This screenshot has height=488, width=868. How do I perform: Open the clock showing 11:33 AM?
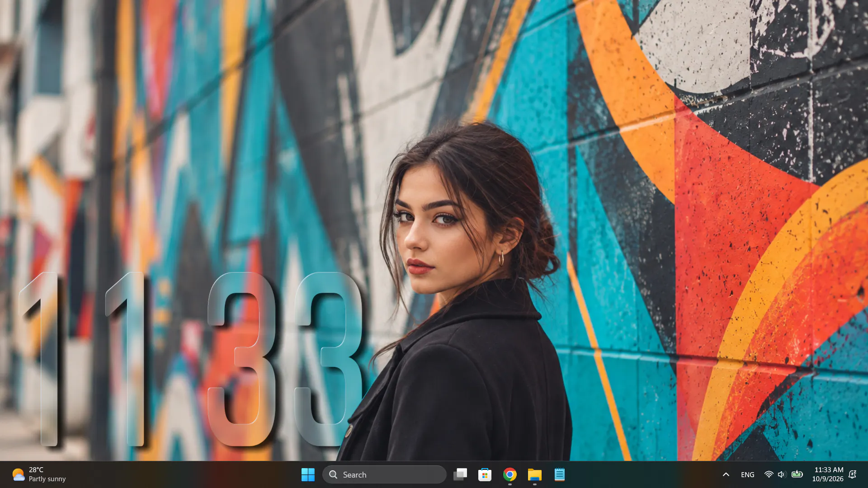[829, 470]
